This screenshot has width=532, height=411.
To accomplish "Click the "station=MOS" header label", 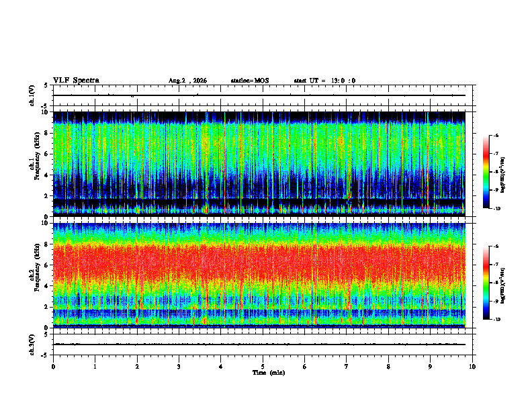I will pyautogui.click(x=250, y=81).
